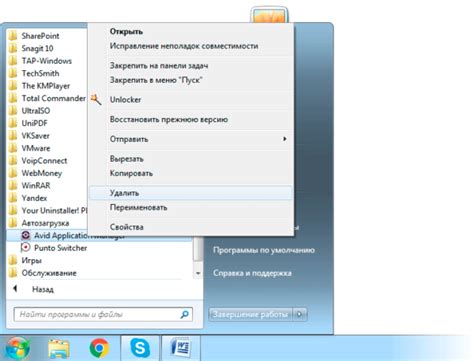Open Skype from the taskbar

[x=140, y=348]
